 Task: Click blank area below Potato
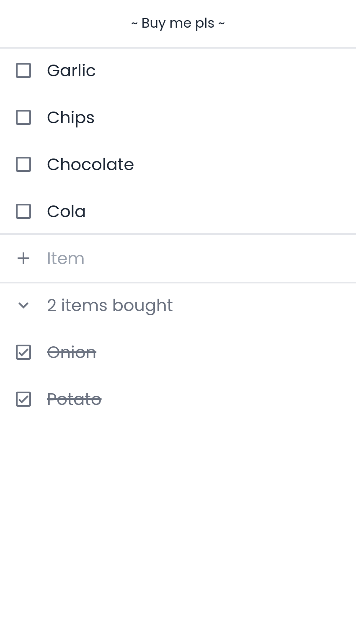tap(178, 503)
